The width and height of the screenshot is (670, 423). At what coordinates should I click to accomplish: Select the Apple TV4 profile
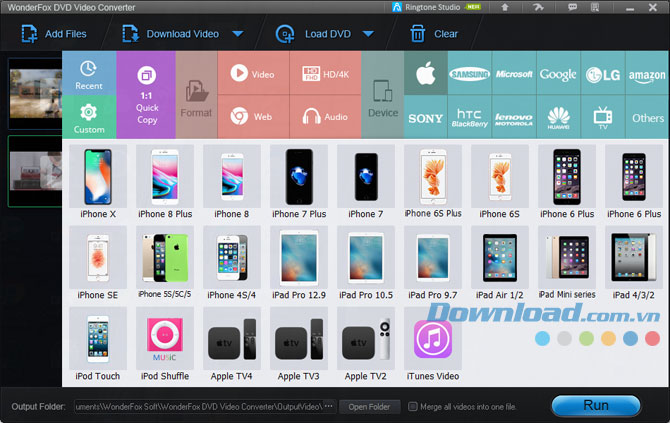232,344
